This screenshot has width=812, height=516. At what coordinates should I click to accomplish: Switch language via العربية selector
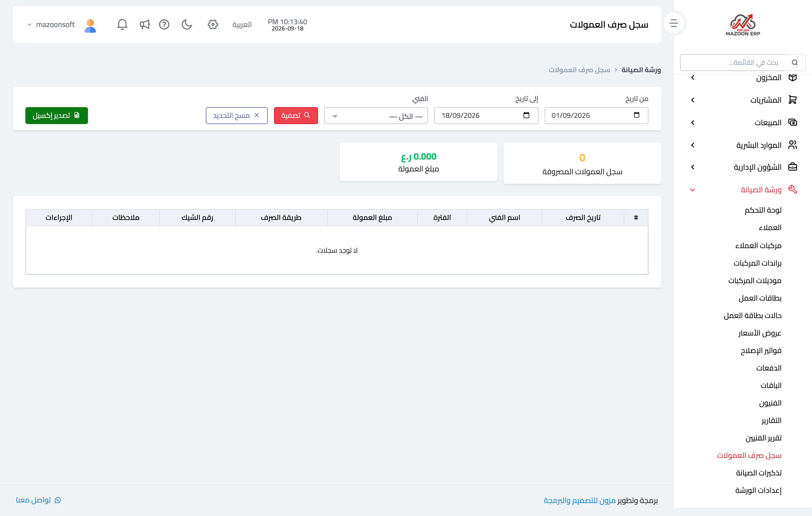(x=242, y=25)
